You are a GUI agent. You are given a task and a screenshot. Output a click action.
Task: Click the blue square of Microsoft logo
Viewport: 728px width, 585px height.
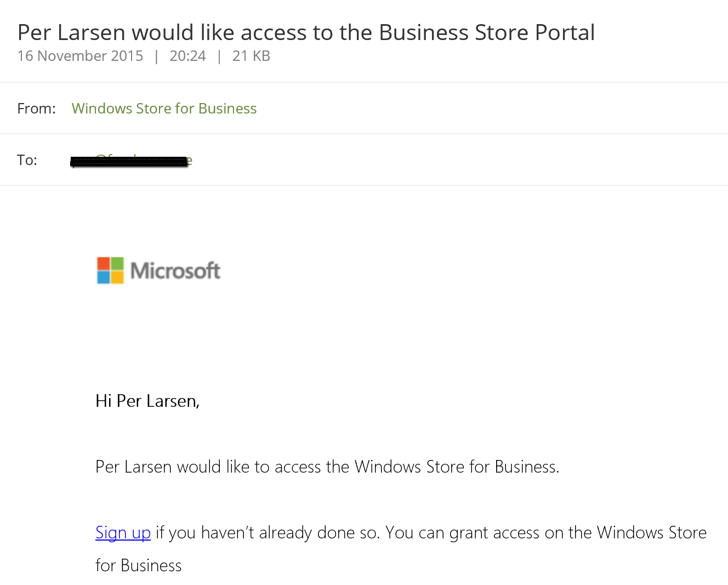104,277
